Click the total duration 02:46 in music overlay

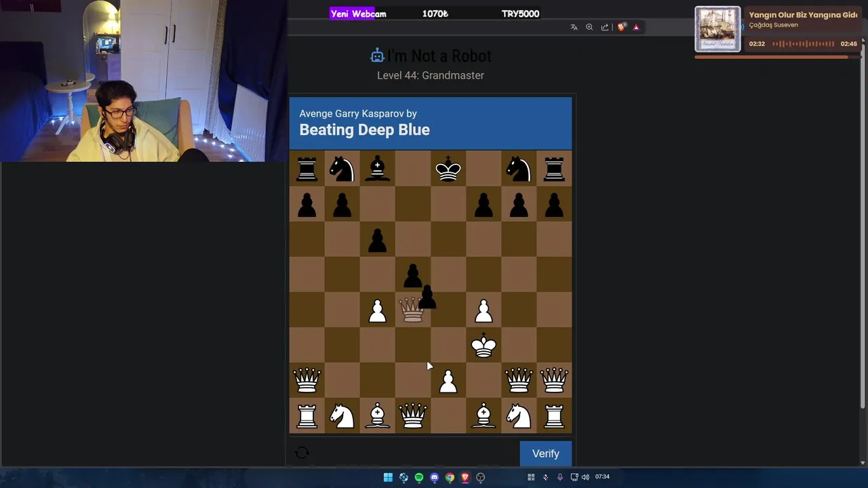coord(848,44)
